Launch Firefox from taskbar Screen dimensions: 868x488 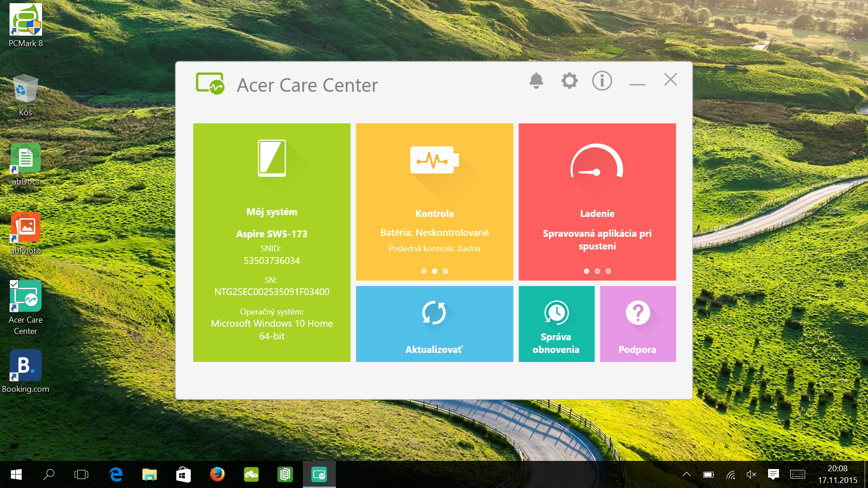point(217,474)
